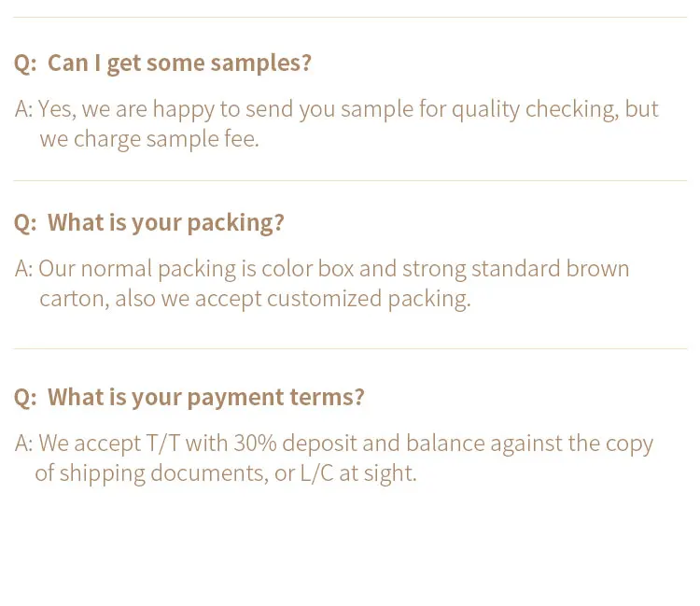Click the text 'we charge sample fee.'
This screenshot has width=700, height=606.
coord(149,139)
